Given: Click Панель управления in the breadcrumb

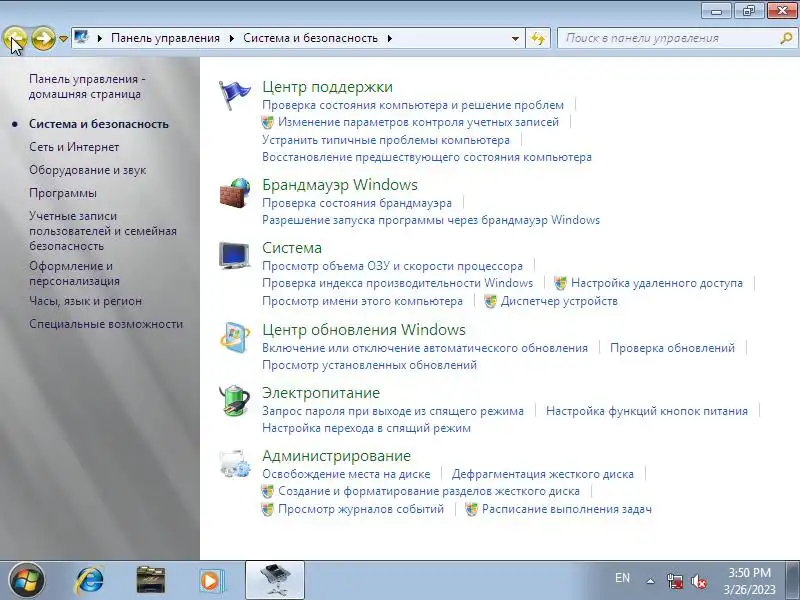Looking at the screenshot, I should coord(165,38).
